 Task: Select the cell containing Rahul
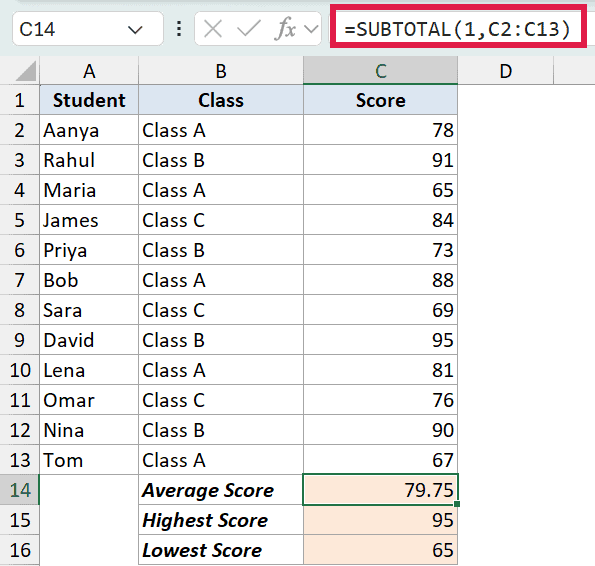pos(89,160)
